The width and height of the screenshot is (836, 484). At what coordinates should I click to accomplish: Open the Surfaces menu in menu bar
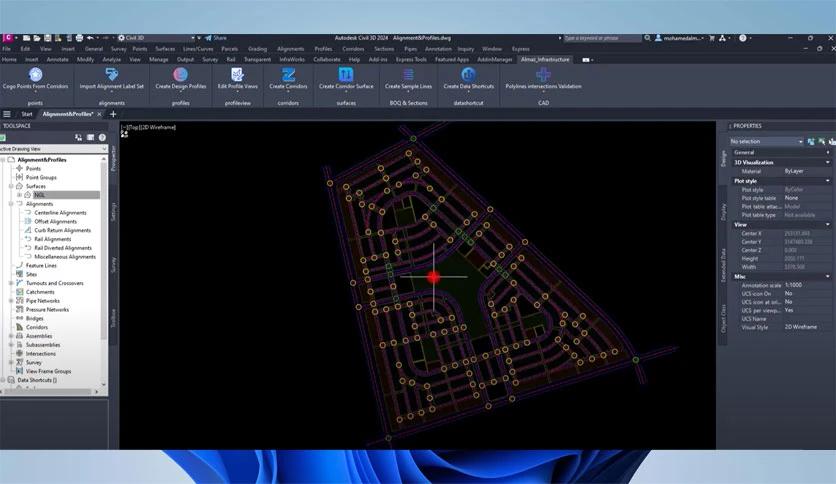click(x=165, y=49)
